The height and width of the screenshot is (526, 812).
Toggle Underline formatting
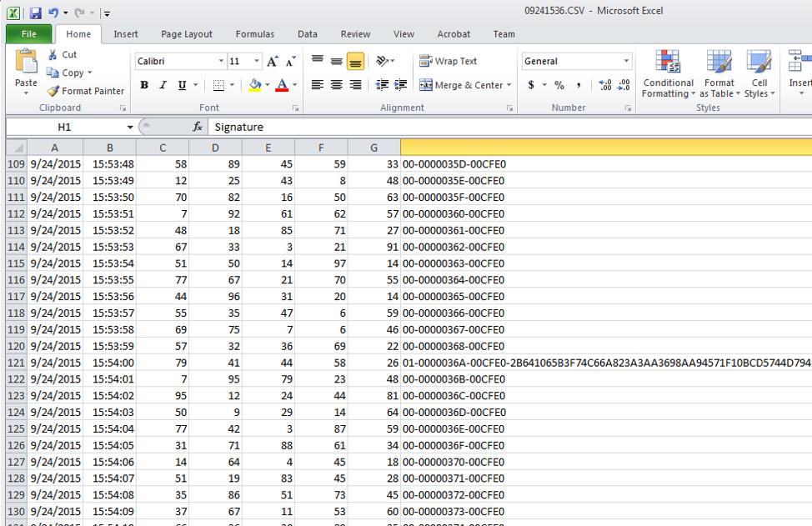[182, 85]
